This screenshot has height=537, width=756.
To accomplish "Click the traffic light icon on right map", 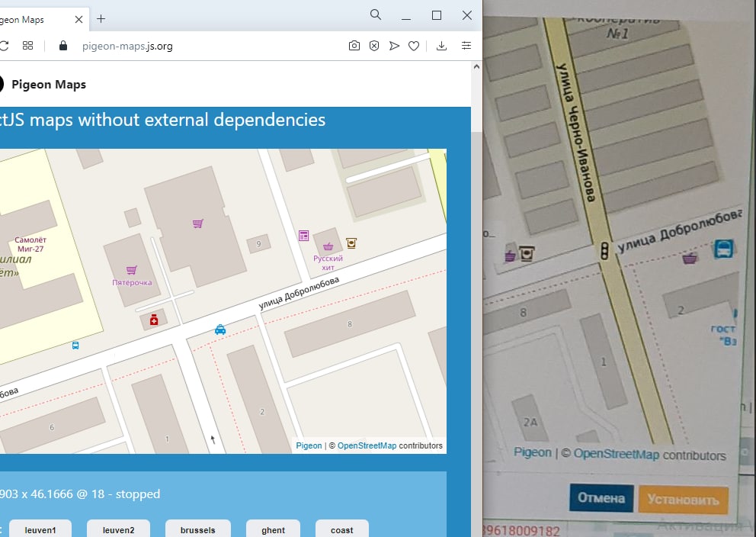I will point(604,251).
